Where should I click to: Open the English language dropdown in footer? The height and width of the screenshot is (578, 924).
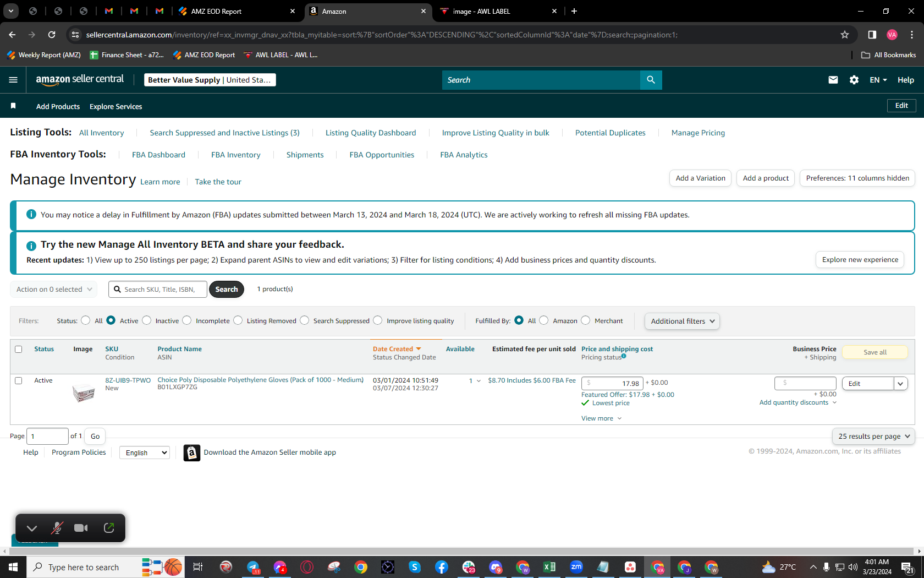click(x=145, y=452)
